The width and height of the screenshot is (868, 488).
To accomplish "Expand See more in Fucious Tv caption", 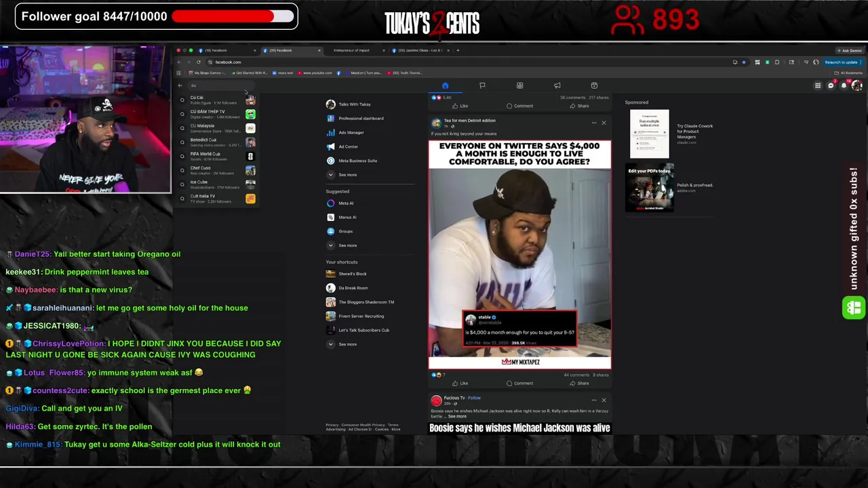I will point(457,416).
